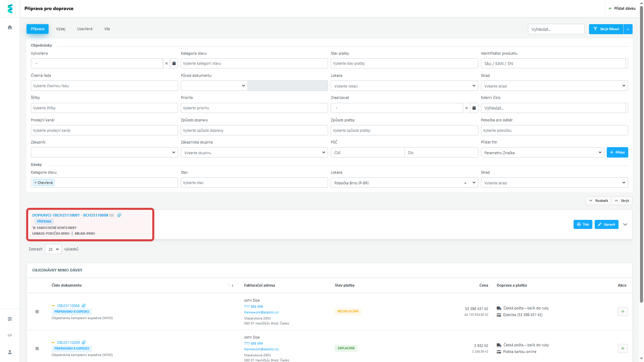Open results per page dropdown showing 25
Image resolution: width=644 pixels, height=362 pixels.
pos(53,249)
